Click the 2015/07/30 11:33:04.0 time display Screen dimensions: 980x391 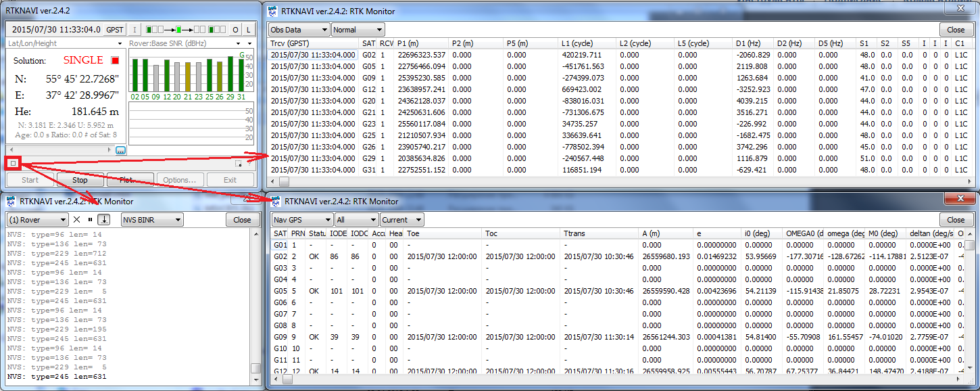click(56, 30)
